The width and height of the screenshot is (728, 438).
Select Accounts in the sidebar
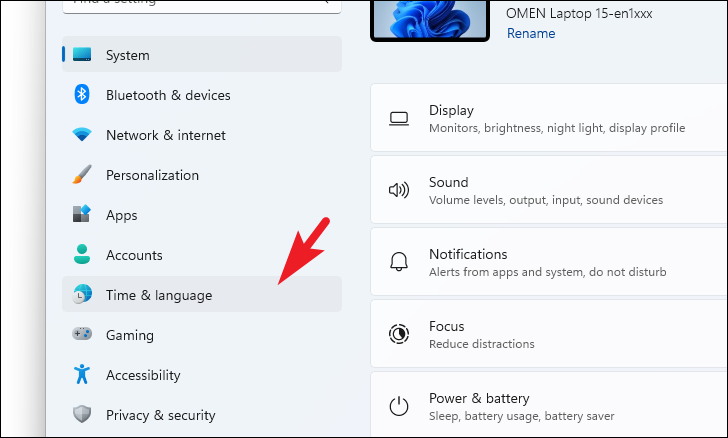pos(202,255)
